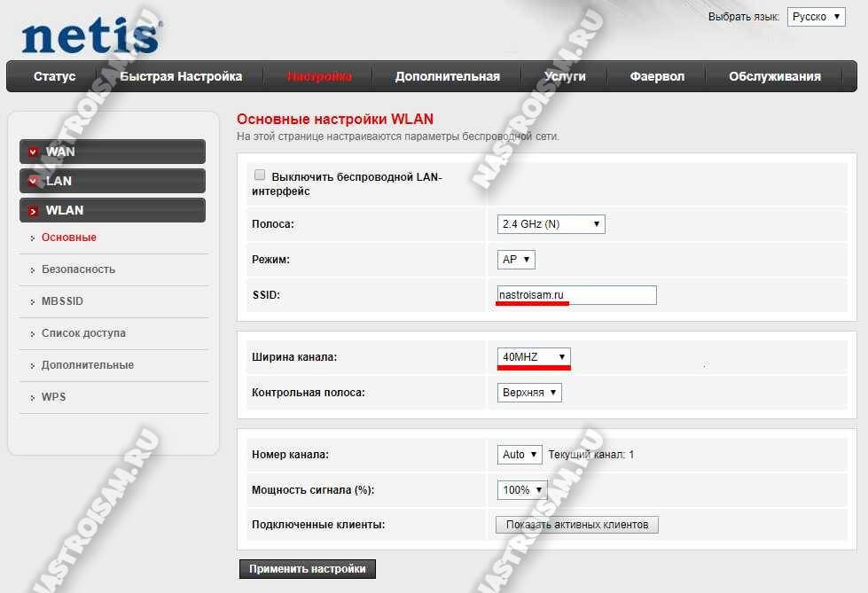This screenshot has height=593, width=868.
Task: Open the Быстрая Настройка tab
Action: (x=181, y=76)
